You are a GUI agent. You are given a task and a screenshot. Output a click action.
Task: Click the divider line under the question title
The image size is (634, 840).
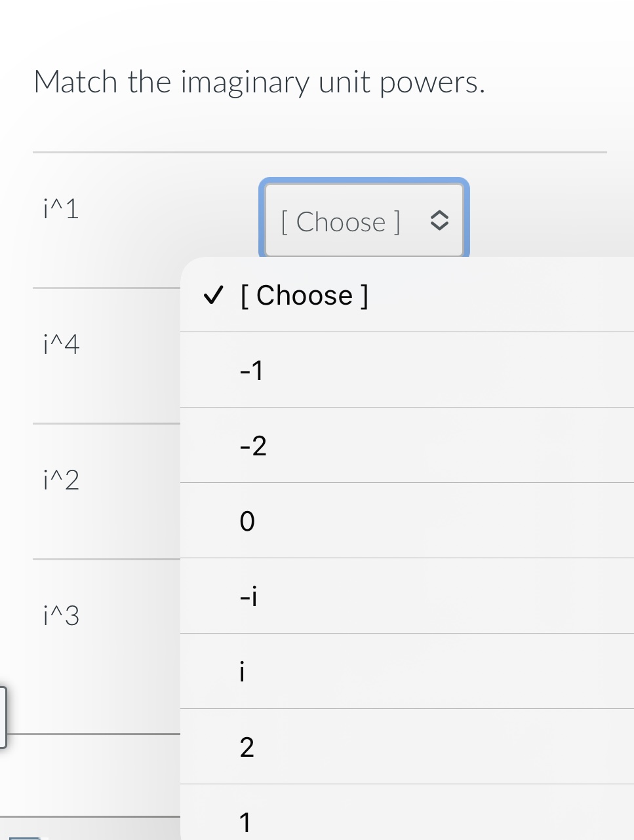click(319, 152)
